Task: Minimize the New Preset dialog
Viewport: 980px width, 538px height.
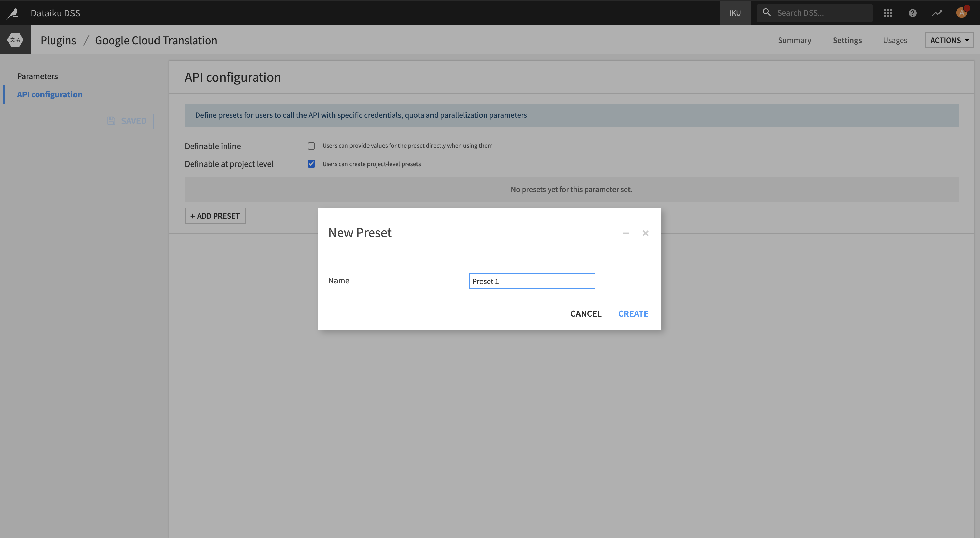Action: point(626,233)
